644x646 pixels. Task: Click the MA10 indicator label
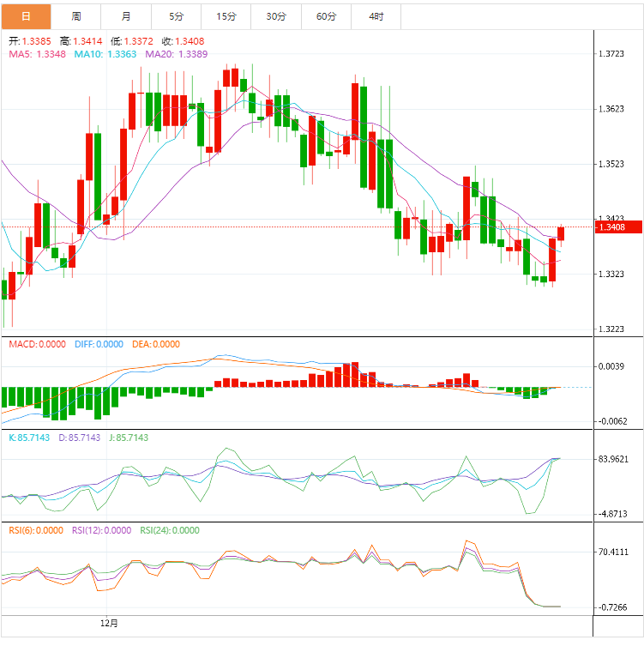pos(105,54)
